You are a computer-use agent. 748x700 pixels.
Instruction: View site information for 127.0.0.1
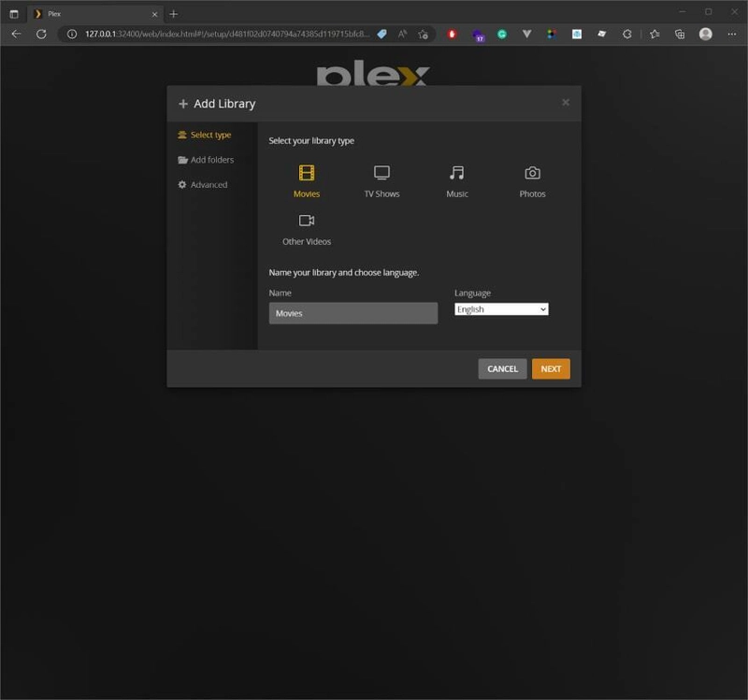[x=72, y=34]
